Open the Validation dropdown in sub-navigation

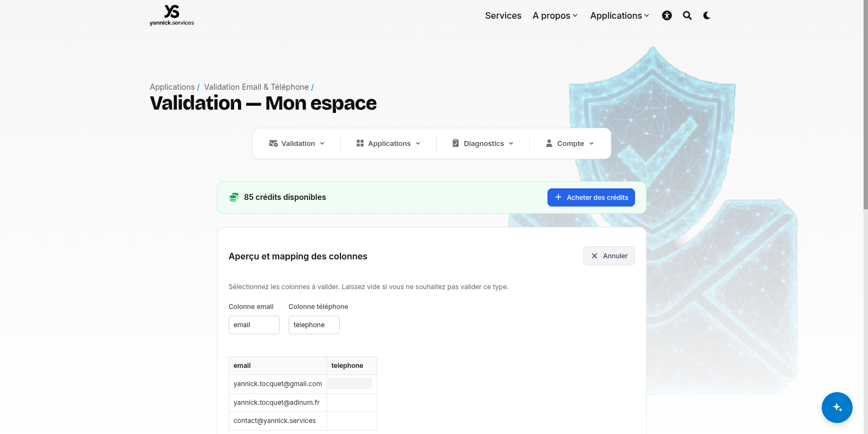click(x=297, y=143)
